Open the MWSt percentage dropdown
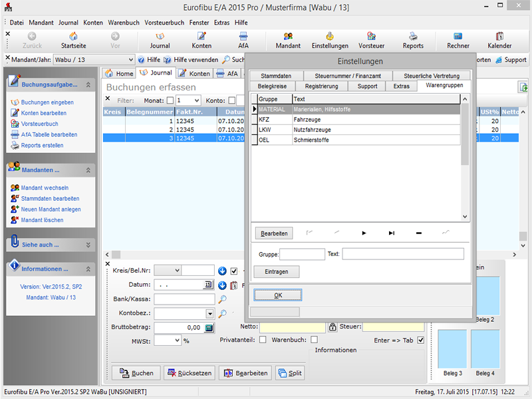The image size is (532, 399). coord(177,340)
